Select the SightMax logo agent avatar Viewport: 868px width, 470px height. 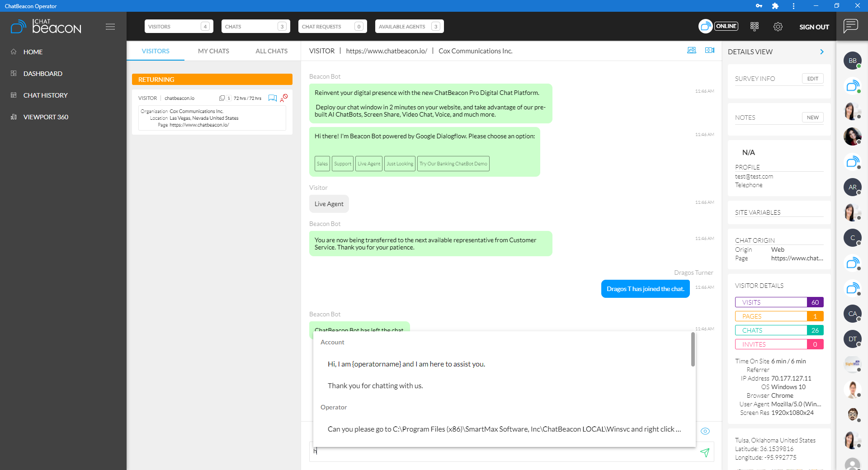click(x=853, y=364)
